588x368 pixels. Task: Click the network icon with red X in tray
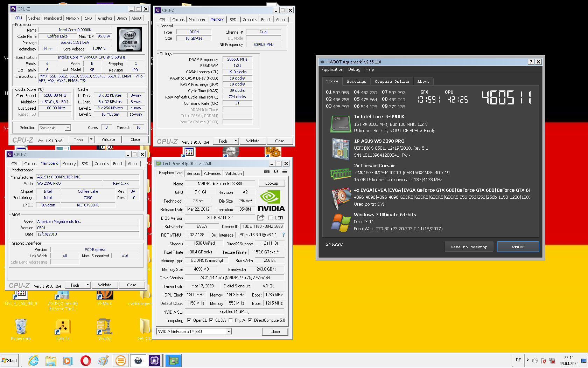552,361
